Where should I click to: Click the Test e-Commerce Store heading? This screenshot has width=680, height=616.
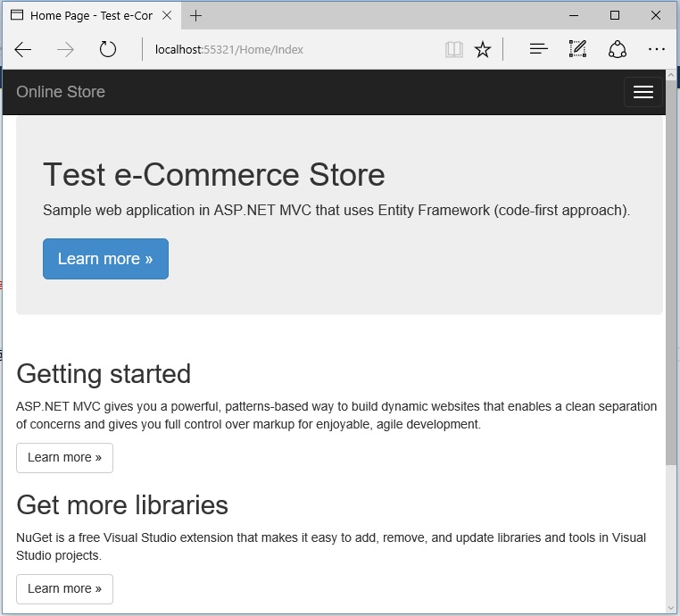214,174
